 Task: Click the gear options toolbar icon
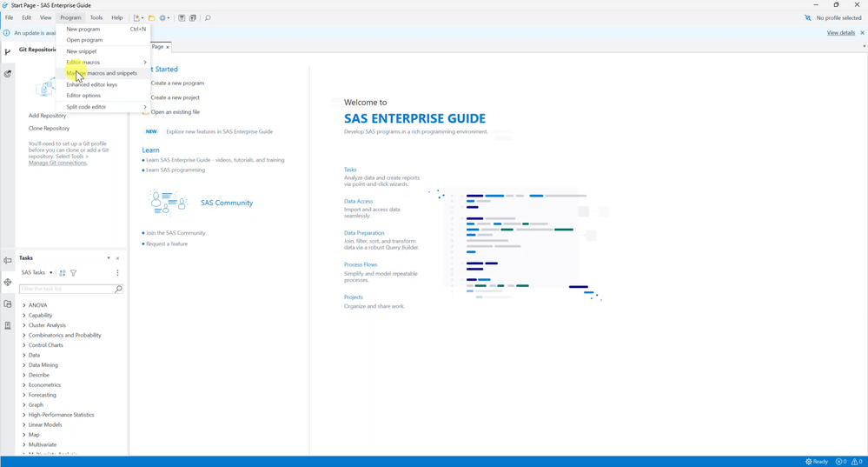pyautogui.click(x=162, y=17)
